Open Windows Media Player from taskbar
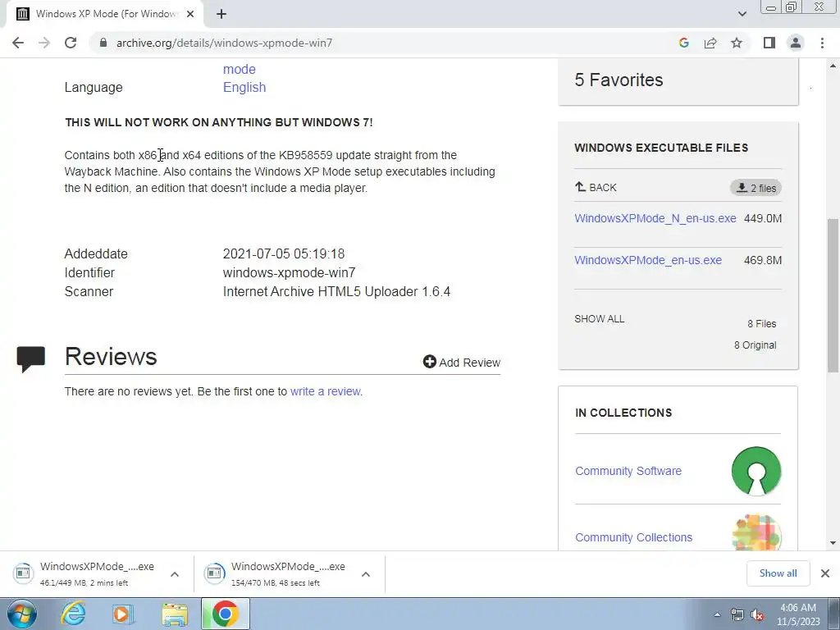The image size is (840, 630). tap(124, 614)
